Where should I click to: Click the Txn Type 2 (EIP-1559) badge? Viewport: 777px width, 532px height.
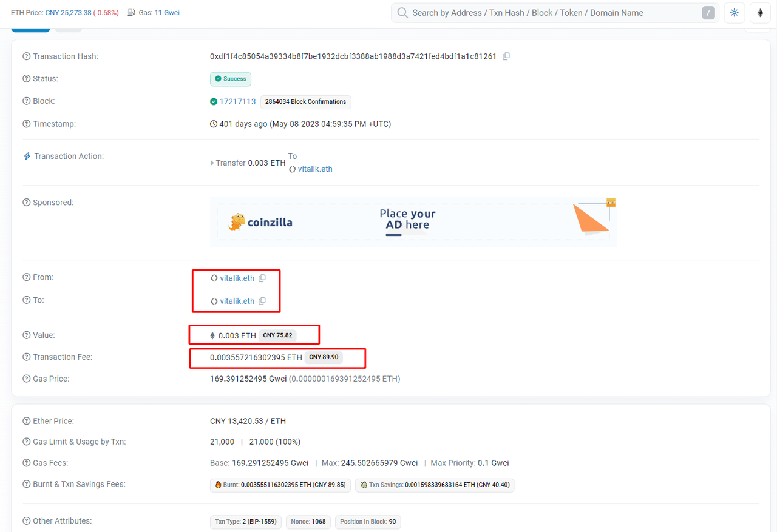(x=245, y=522)
